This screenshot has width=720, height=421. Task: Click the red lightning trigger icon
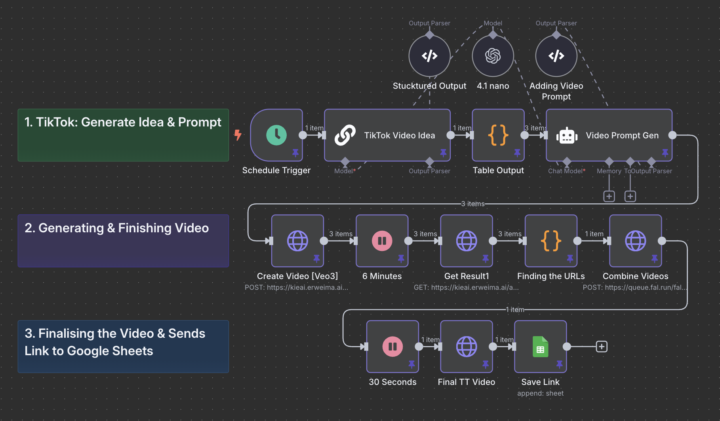coord(238,135)
